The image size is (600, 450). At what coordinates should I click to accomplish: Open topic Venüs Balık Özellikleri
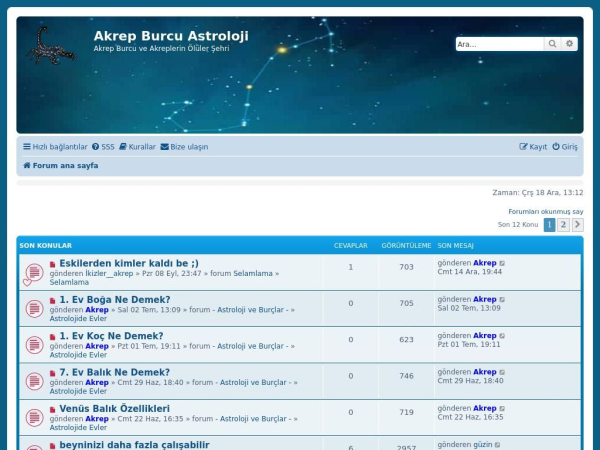pyautogui.click(x=114, y=409)
